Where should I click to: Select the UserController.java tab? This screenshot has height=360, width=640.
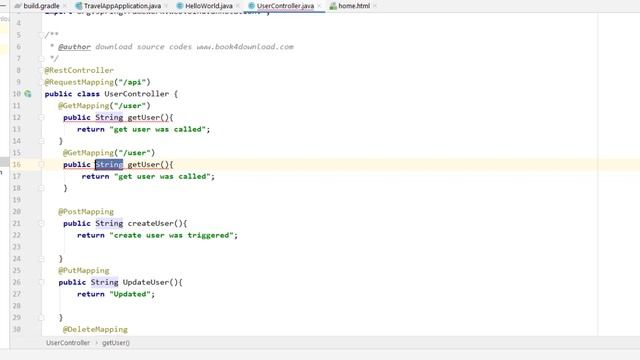click(x=285, y=6)
